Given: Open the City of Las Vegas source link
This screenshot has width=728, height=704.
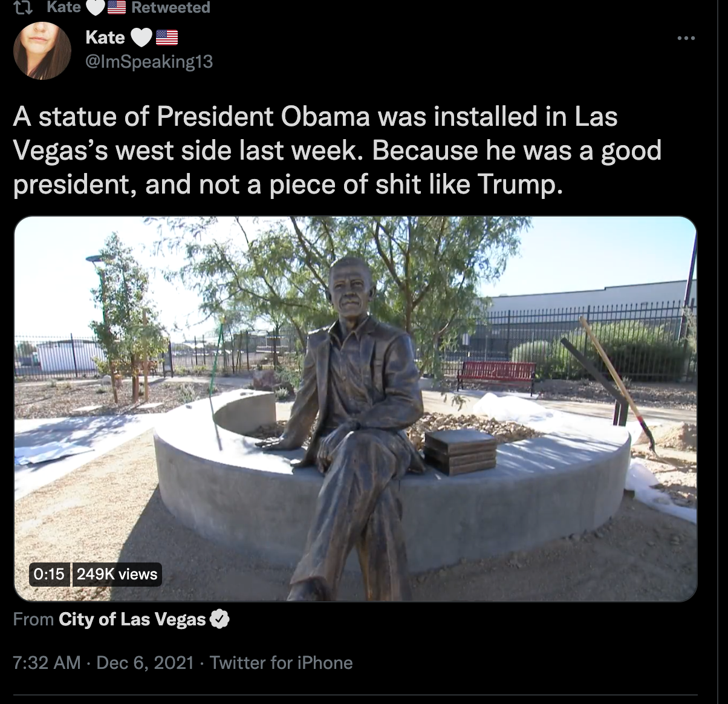Looking at the screenshot, I should (132, 619).
